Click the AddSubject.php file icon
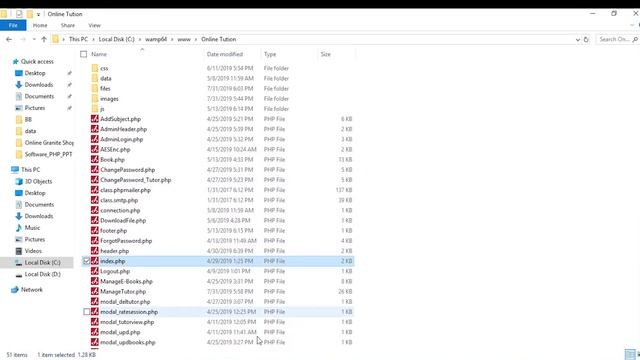The width and height of the screenshot is (640, 360). pos(95,119)
